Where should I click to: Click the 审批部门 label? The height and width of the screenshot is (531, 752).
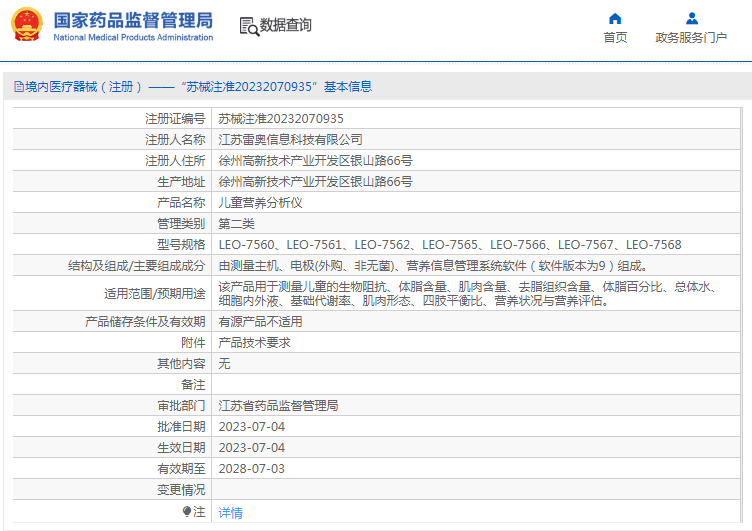click(181, 406)
